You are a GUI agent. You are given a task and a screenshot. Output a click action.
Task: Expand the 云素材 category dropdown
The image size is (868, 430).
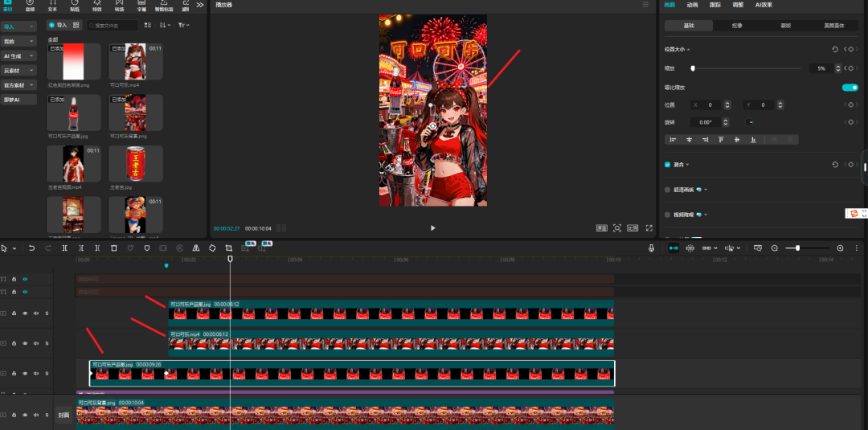click(x=19, y=70)
